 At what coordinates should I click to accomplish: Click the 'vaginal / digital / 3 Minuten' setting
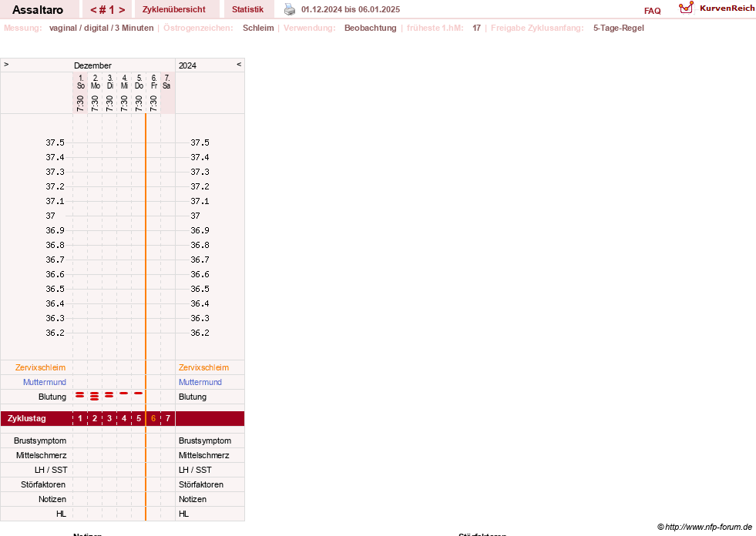click(101, 28)
